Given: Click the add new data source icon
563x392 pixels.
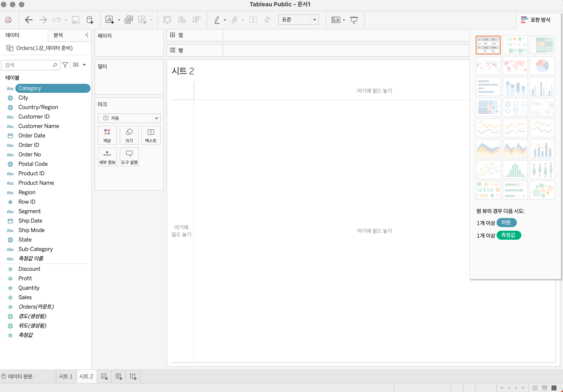Looking at the screenshot, I should coord(90,20).
